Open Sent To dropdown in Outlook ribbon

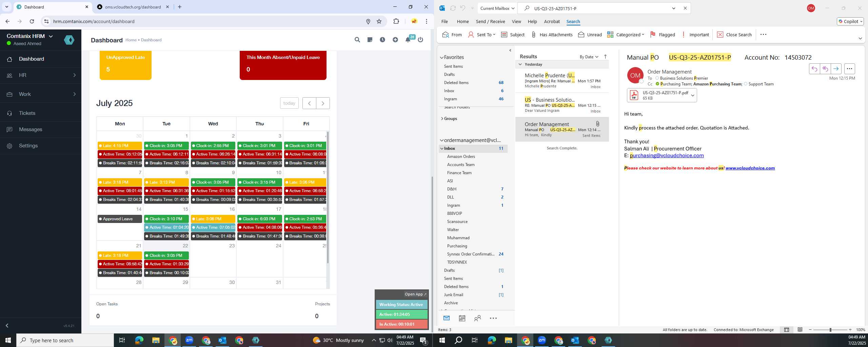[x=482, y=35]
